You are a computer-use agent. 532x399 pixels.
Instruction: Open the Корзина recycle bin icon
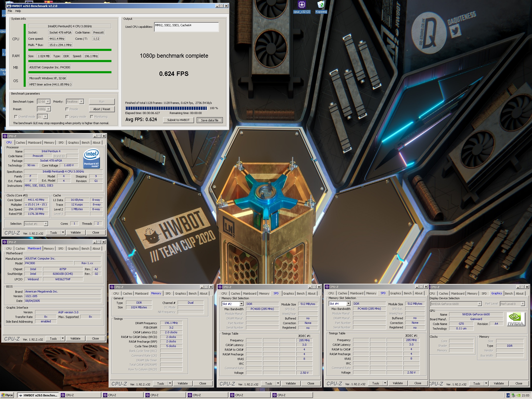[321, 7]
